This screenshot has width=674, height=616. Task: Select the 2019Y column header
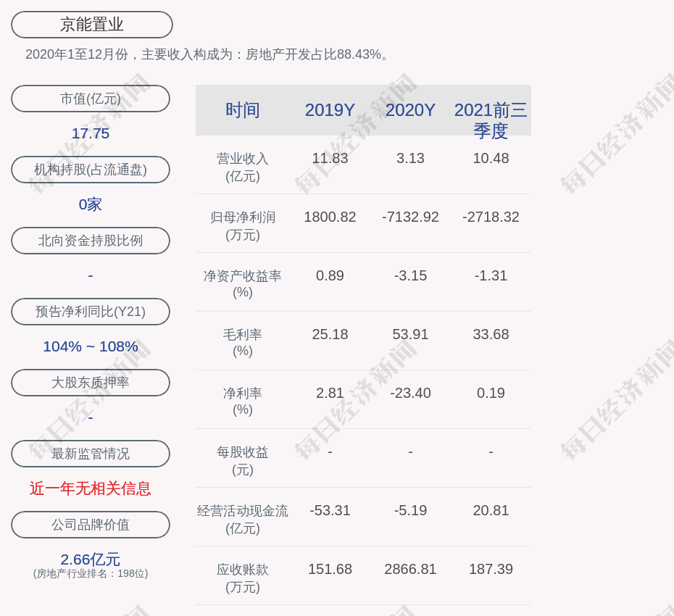point(330,110)
